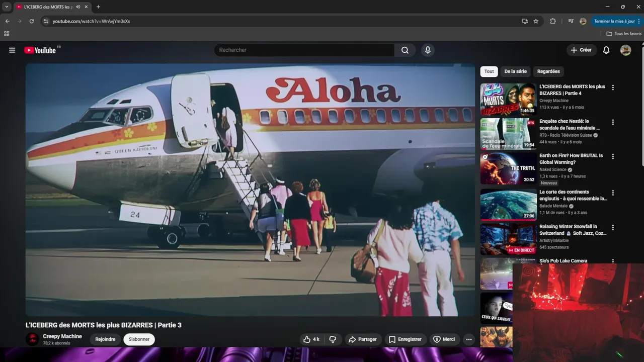Open media controls icon in toolbar
Viewport: 644px width, 362px height.
(571, 21)
